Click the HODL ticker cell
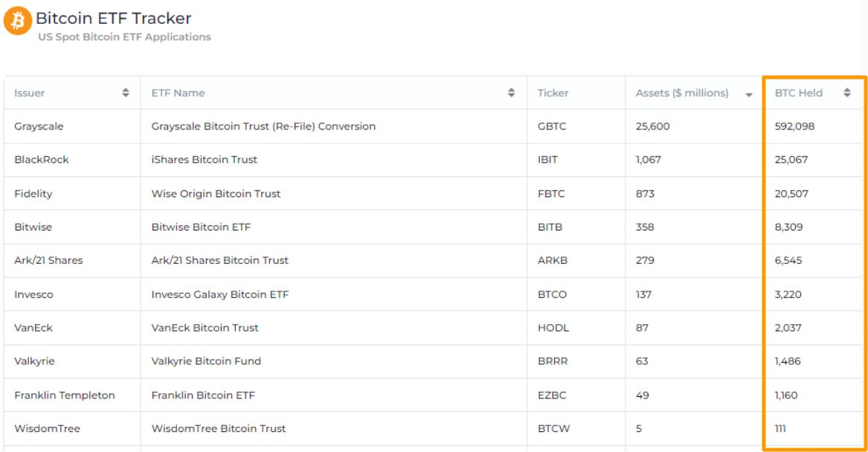The height and width of the screenshot is (452, 868). pyautogui.click(x=552, y=328)
